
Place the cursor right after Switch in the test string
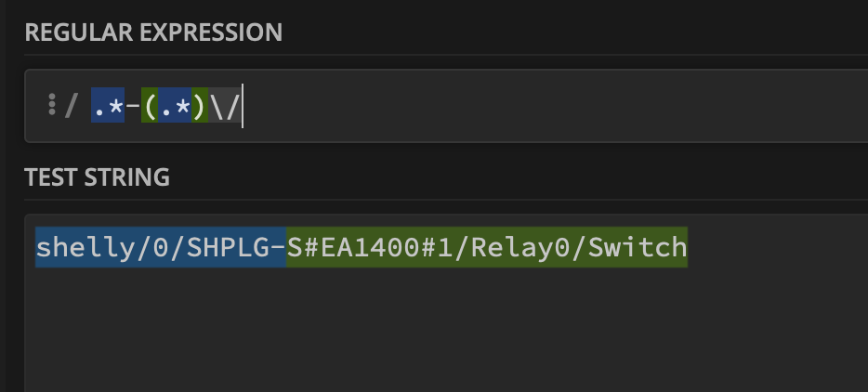coord(688,247)
